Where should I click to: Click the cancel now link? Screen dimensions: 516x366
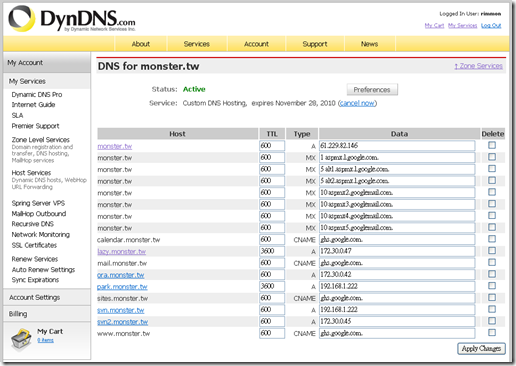point(357,103)
